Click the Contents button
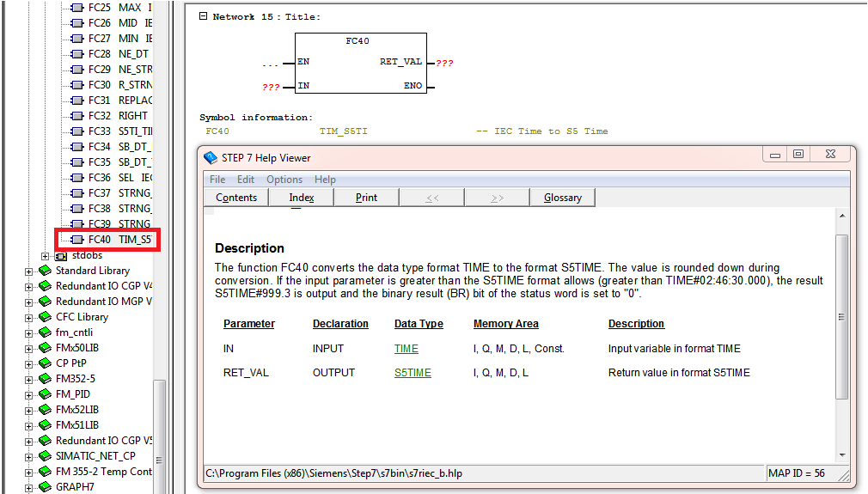The height and width of the screenshot is (494, 868). coord(236,198)
